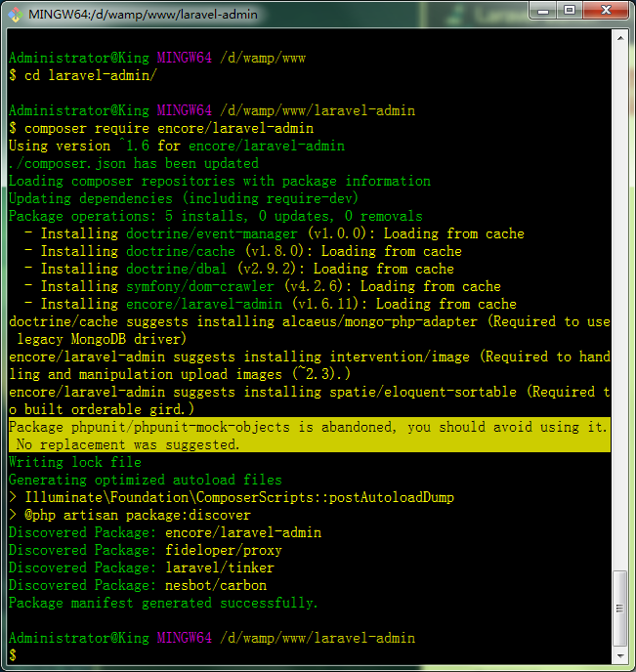Close the MINGW64 terminal window

point(606,11)
